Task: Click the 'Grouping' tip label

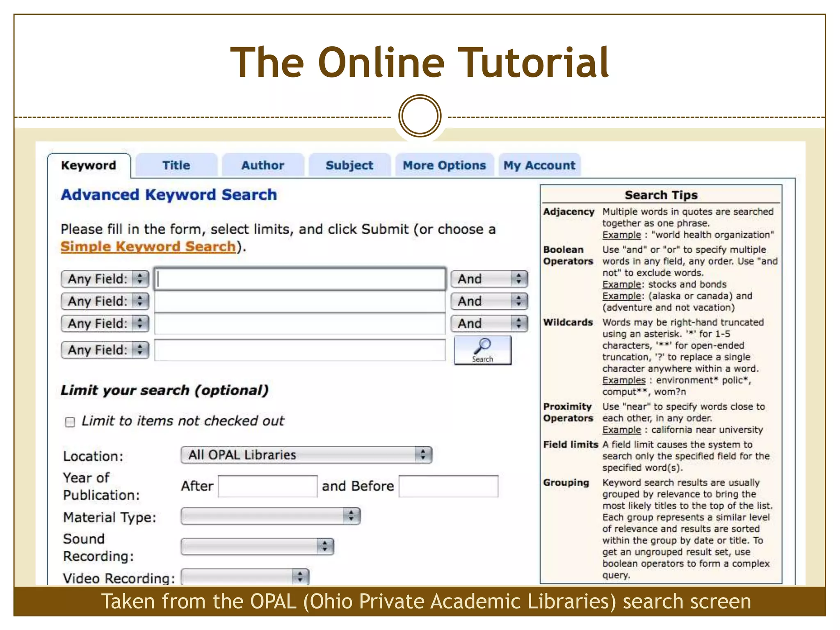Action: (566, 483)
